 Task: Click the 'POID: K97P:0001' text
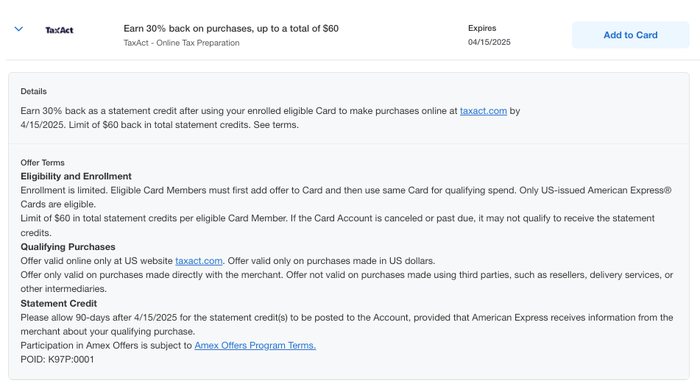pos(57,360)
